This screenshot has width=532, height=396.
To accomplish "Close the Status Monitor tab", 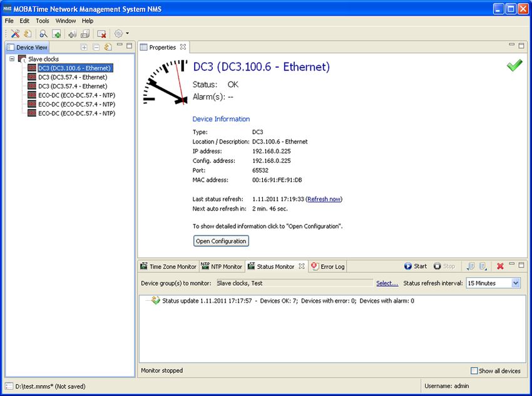I will 302,266.
